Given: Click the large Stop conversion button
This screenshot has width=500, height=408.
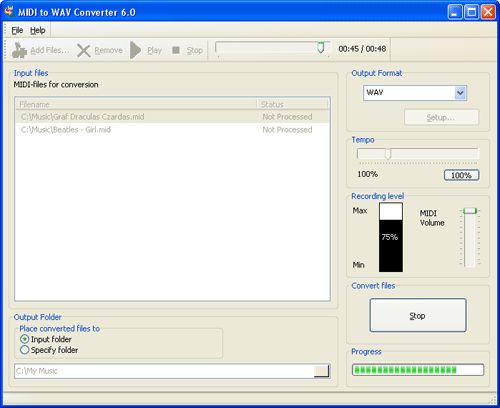Looking at the screenshot, I should point(418,315).
